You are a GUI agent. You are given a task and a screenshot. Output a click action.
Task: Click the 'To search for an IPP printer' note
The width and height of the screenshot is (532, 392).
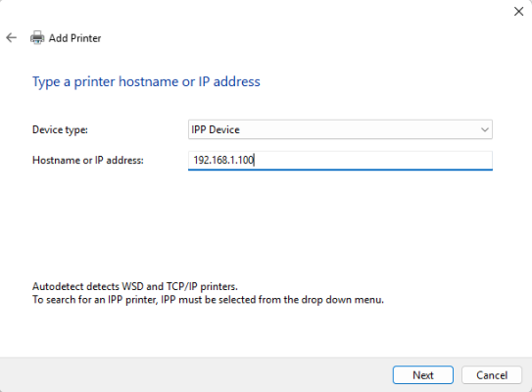[x=208, y=300]
